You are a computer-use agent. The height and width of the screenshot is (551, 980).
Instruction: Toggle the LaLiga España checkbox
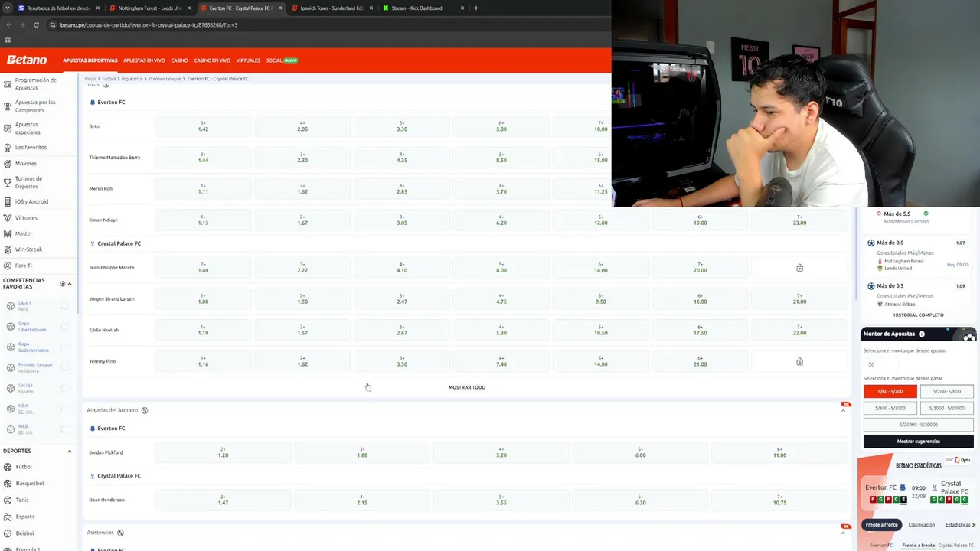pyautogui.click(x=64, y=389)
